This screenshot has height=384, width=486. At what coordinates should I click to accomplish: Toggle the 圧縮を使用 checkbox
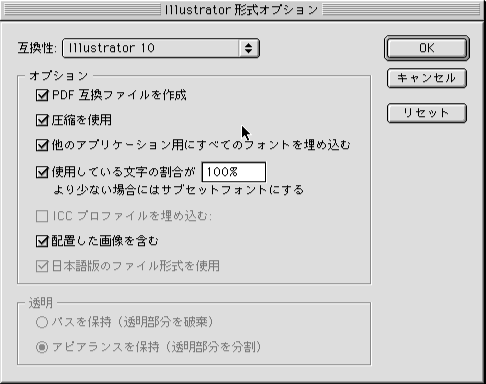(42, 120)
